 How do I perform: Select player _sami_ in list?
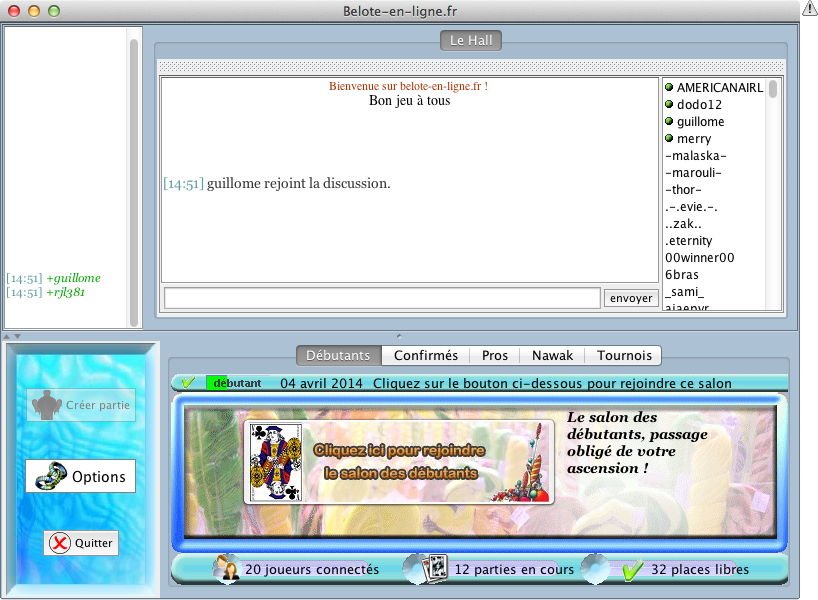pyautogui.click(x=684, y=292)
